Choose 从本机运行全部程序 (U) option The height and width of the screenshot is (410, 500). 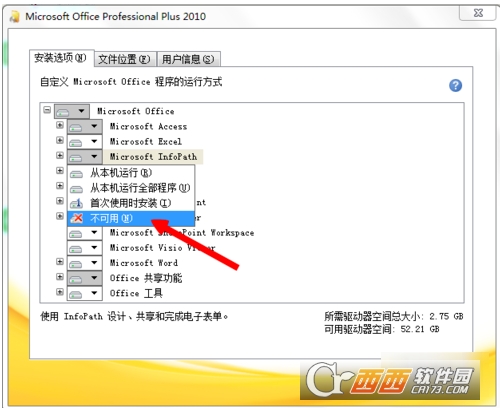pyautogui.click(x=131, y=188)
